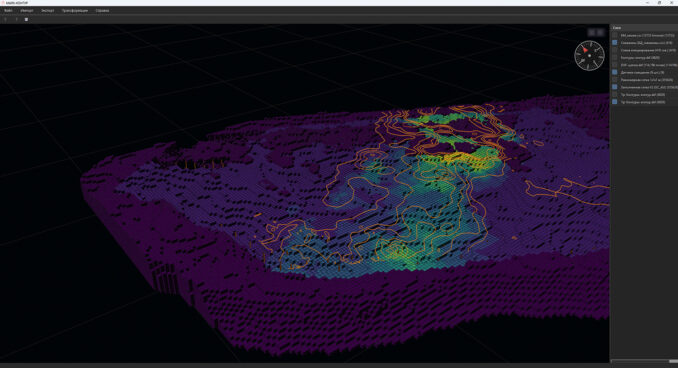Toggle the fifth layer checkbox (DXF row)

click(x=614, y=65)
